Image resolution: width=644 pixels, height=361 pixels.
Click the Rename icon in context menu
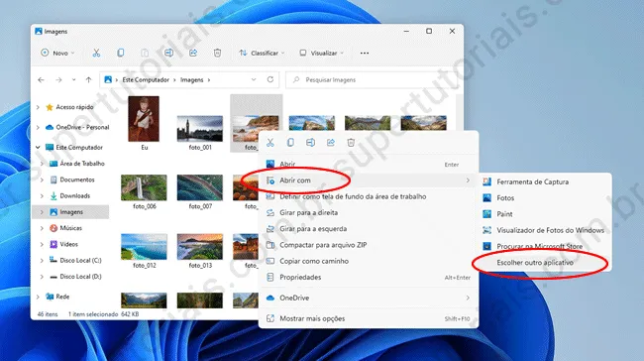click(310, 143)
